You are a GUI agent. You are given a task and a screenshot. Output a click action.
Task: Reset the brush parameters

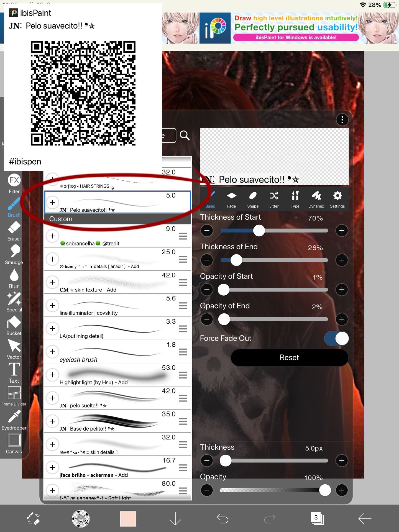pyautogui.click(x=289, y=357)
